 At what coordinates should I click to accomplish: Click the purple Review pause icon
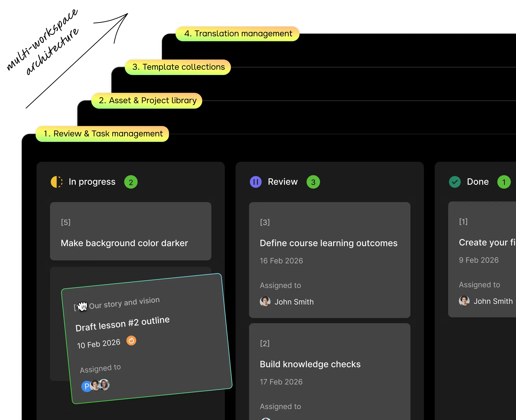tap(256, 182)
